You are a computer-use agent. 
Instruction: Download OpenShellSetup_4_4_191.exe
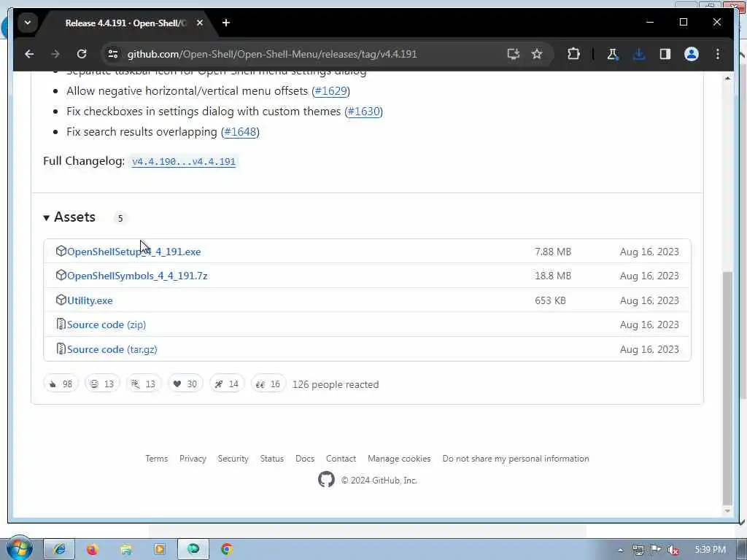(x=134, y=252)
